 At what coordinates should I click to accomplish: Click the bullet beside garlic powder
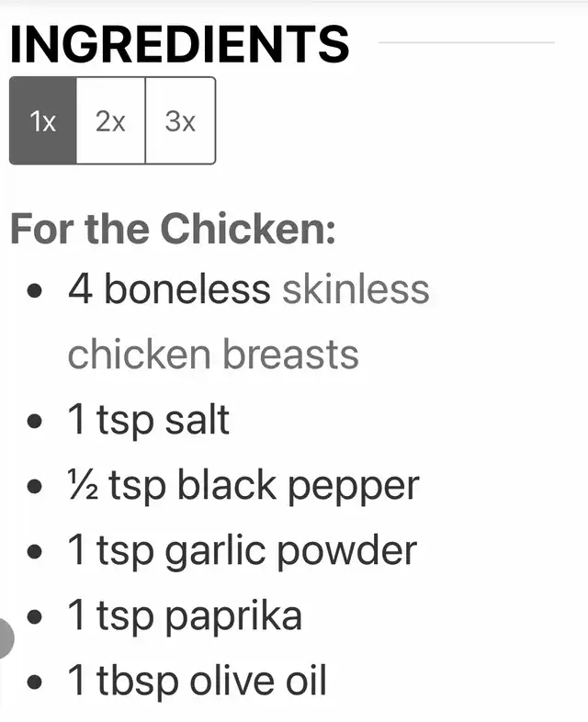pyautogui.click(x=35, y=551)
